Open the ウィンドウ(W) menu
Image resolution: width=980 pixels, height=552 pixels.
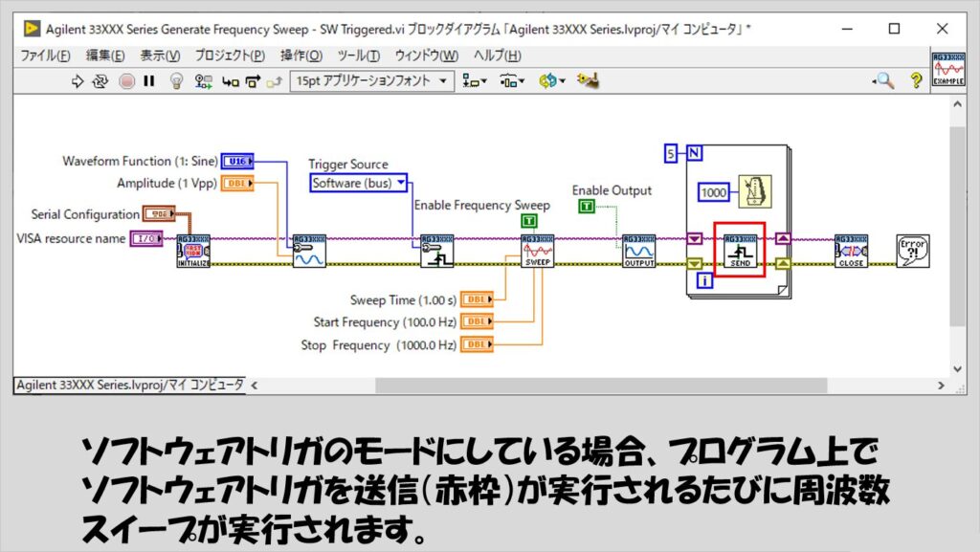(x=426, y=55)
